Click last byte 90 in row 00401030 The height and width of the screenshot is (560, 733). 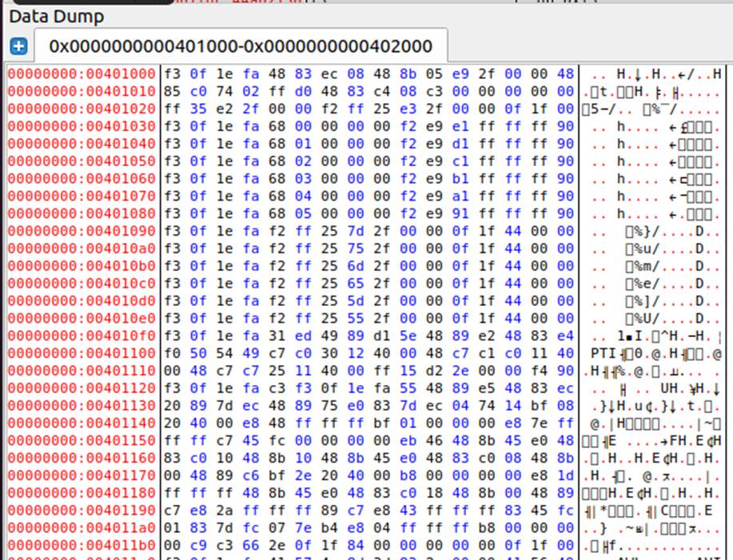coord(566,126)
